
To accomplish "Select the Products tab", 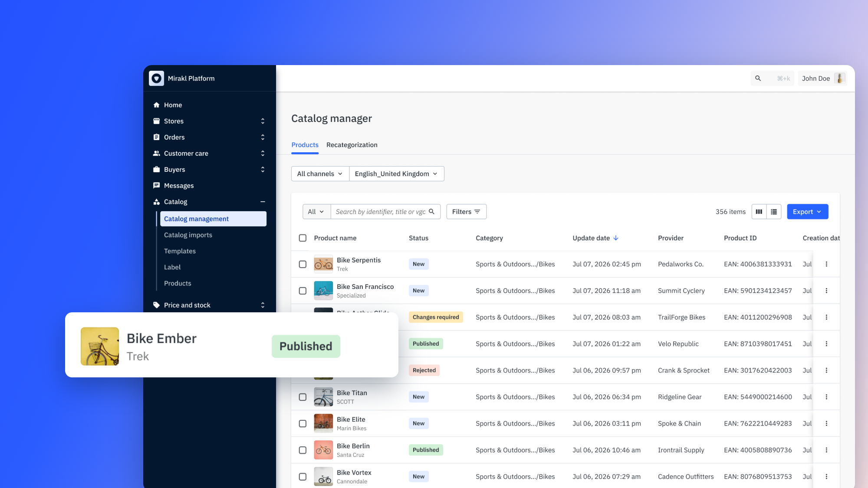I will click(x=305, y=145).
